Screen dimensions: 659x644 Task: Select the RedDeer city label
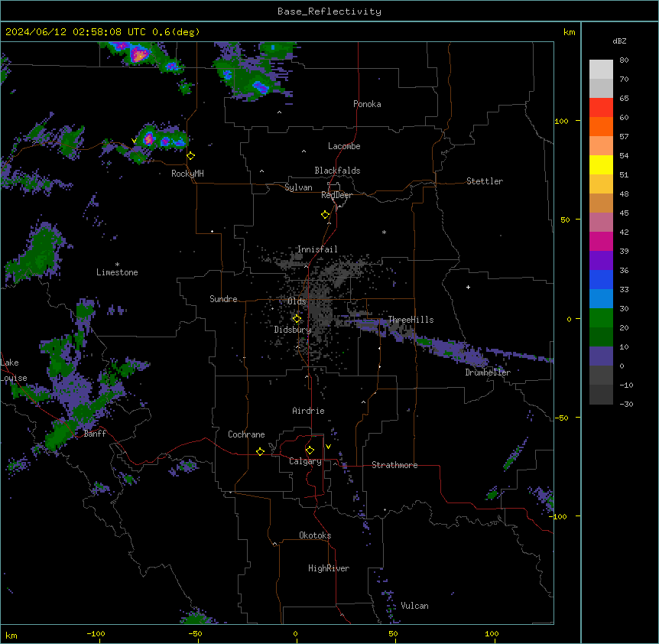click(336, 195)
